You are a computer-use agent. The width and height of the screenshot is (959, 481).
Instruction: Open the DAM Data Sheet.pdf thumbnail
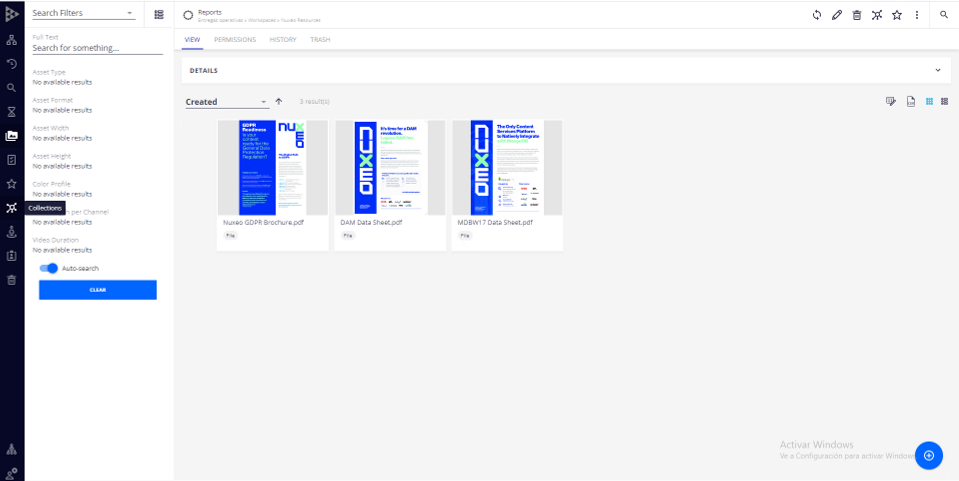coord(391,167)
